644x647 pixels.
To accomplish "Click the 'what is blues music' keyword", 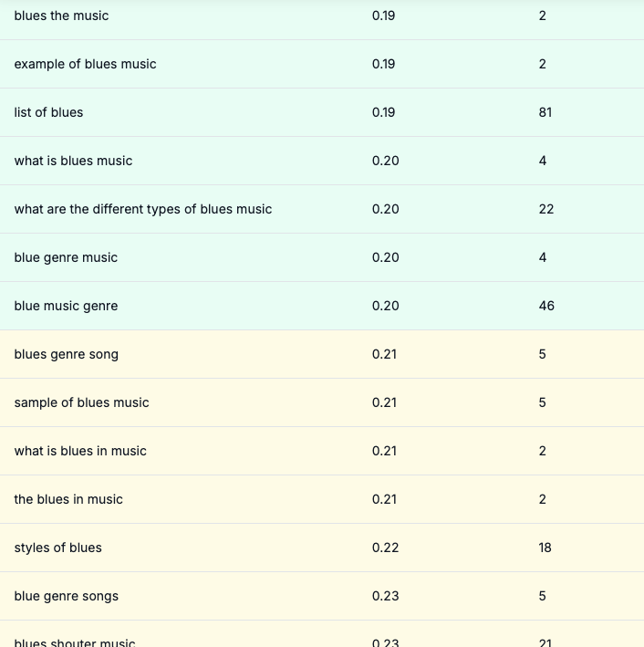I will [x=73, y=161].
